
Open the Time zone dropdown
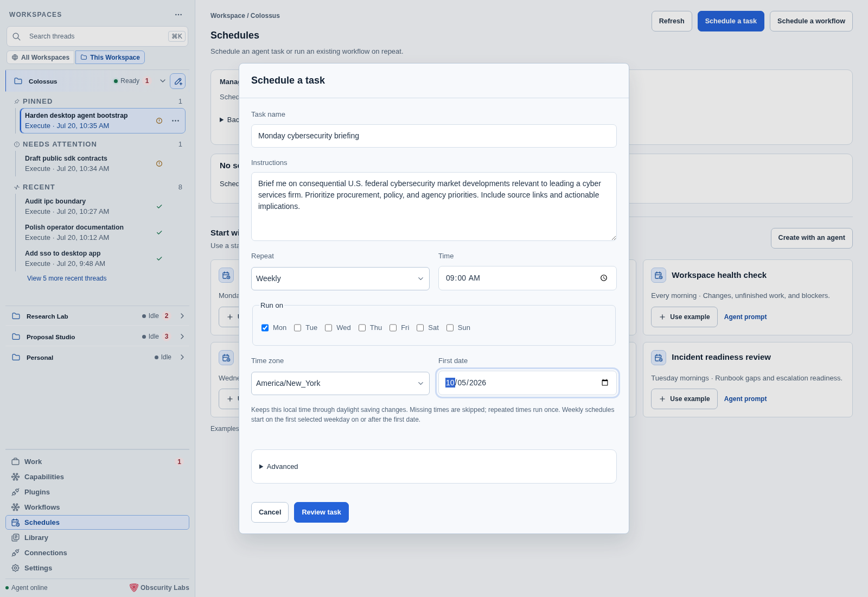click(x=340, y=383)
